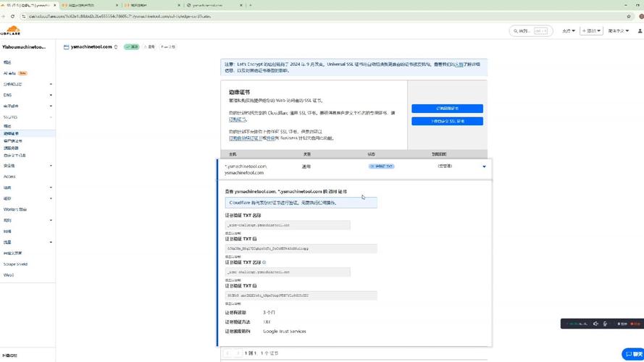Click the 上传自定义 SSL 证书 button
Viewport: 644px width, 362px height.
(x=447, y=121)
